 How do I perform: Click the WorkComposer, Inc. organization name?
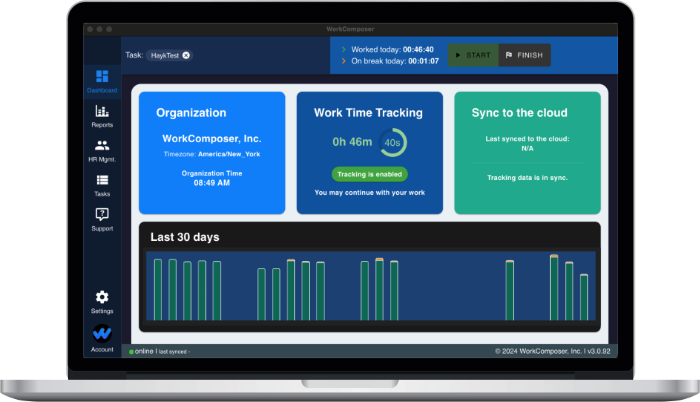pos(212,138)
